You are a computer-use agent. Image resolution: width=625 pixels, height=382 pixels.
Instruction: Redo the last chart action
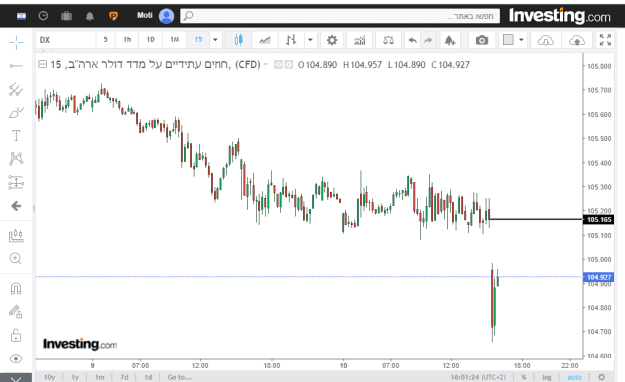pos(428,40)
